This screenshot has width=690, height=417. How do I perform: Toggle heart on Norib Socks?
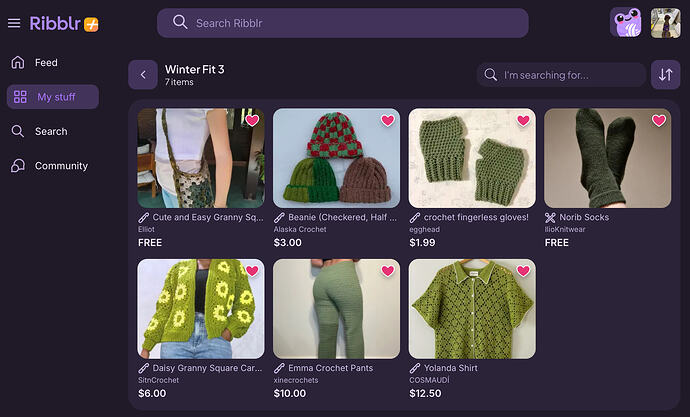click(659, 121)
